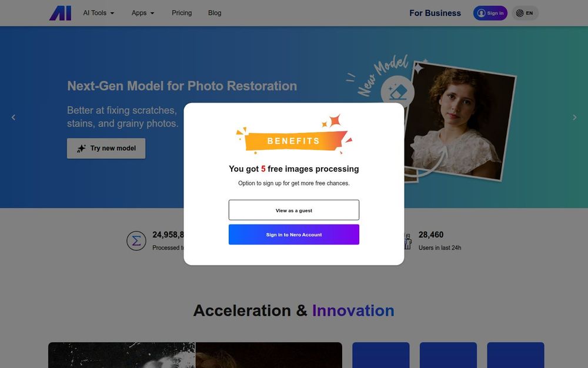The image size is (588, 368).
Task: Choose View as a guest
Action: 294,210
